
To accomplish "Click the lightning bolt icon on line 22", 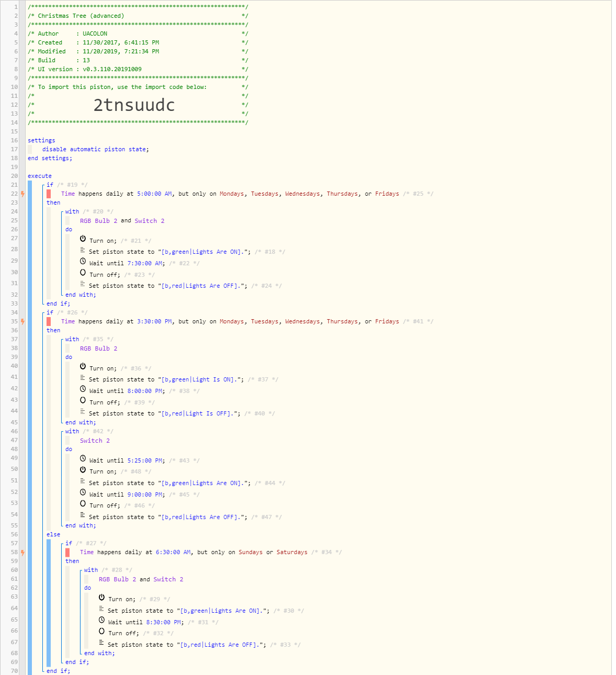I will coord(22,194).
